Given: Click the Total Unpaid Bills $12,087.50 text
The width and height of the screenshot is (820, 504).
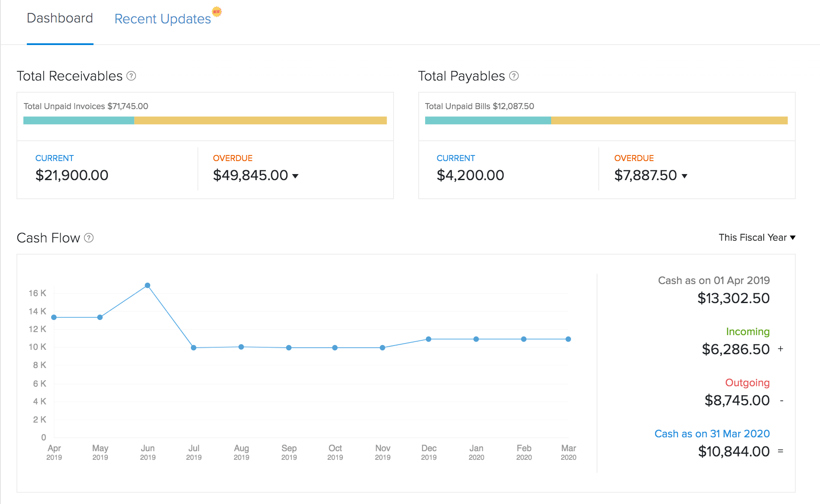Looking at the screenshot, I should (x=480, y=106).
